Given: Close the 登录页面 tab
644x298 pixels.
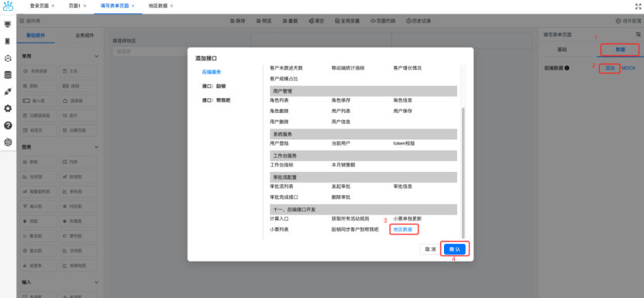Looking at the screenshot, I should coord(53,6).
